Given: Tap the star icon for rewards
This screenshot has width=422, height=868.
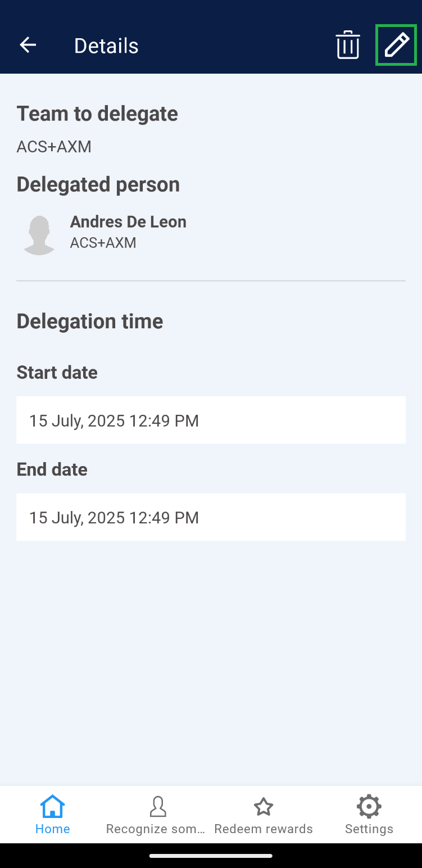Looking at the screenshot, I should click(x=264, y=807).
